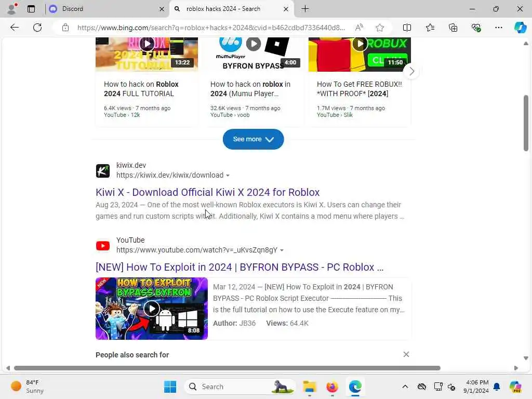The image size is (532, 399).
Task: Expand the kiwix.dev URL dropdown arrow
Action: click(228, 176)
